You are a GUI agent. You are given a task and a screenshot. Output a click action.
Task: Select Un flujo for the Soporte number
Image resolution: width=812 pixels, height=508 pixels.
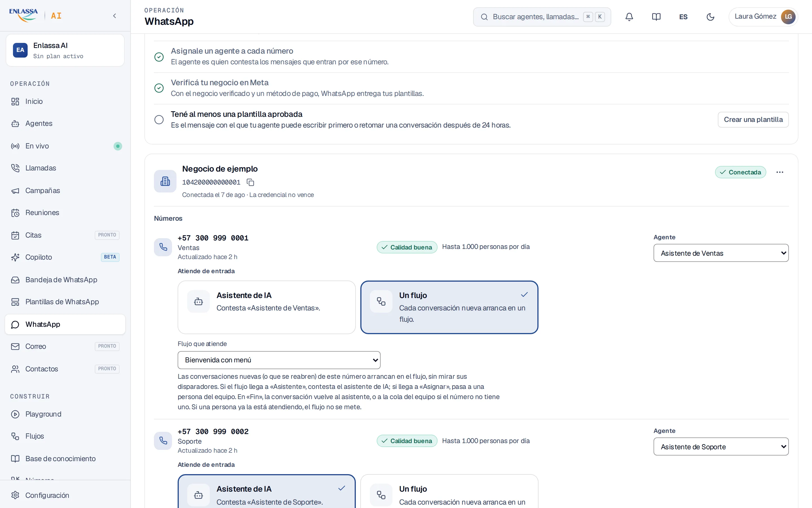point(449,491)
